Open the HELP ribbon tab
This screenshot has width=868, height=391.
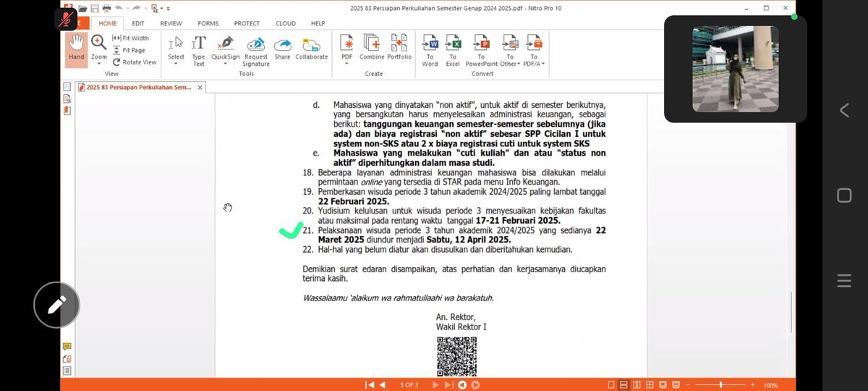click(318, 23)
